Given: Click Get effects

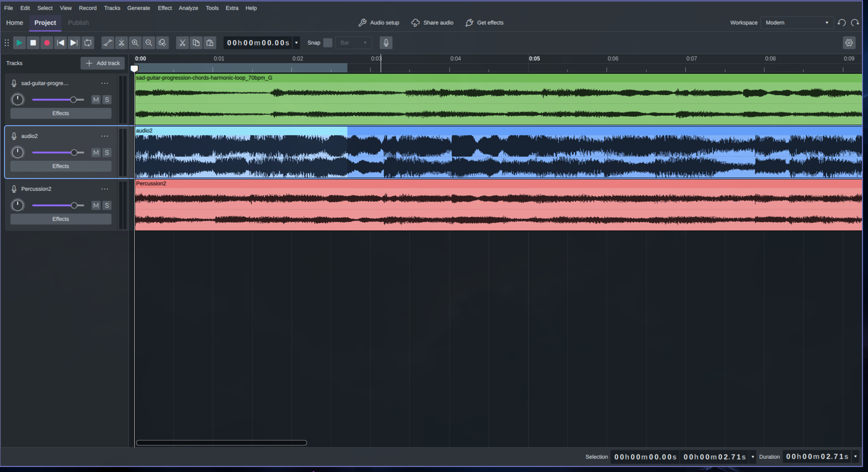Looking at the screenshot, I should (485, 23).
